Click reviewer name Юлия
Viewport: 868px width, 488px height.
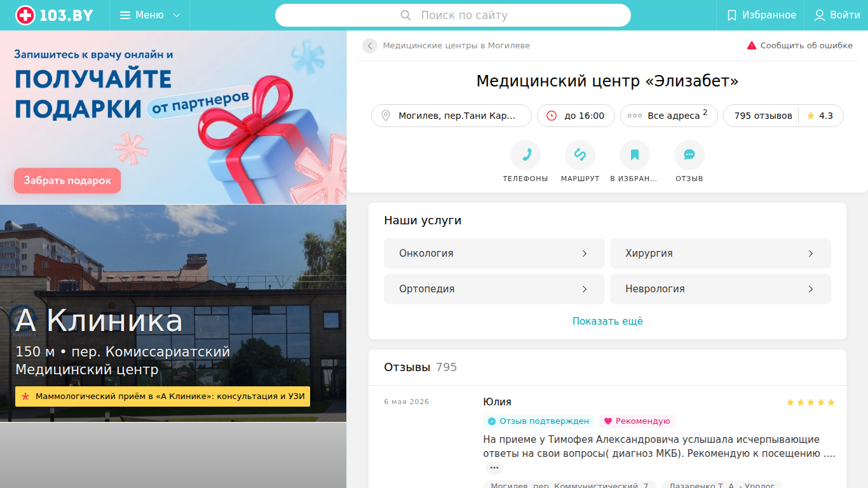pyautogui.click(x=497, y=402)
